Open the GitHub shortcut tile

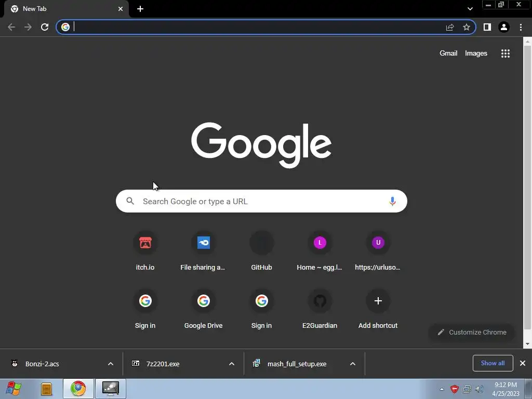point(262,251)
